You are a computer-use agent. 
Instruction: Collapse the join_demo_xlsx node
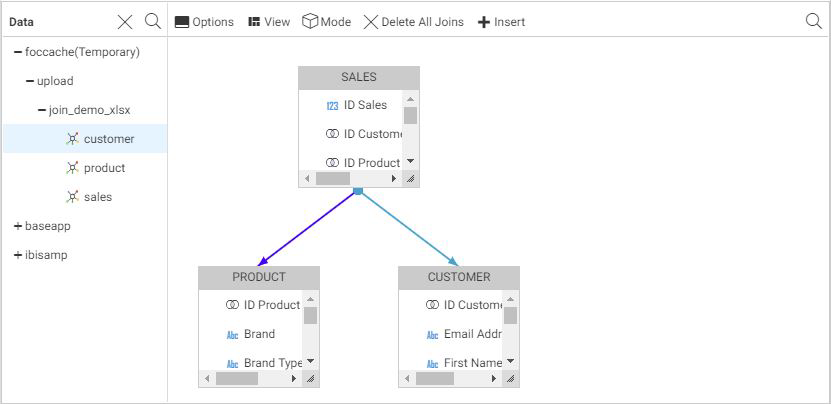coord(42,110)
